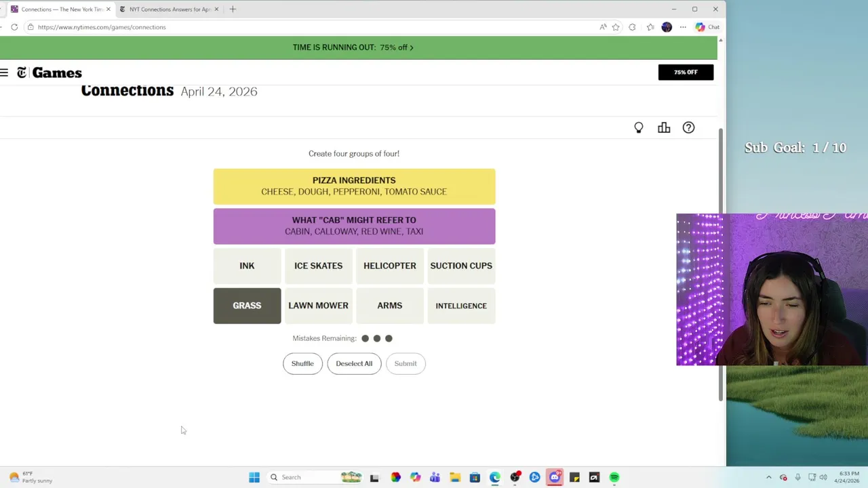This screenshot has height=488, width=868.
Task: Open Task View from the taskbar
Action: pos(374,477)
